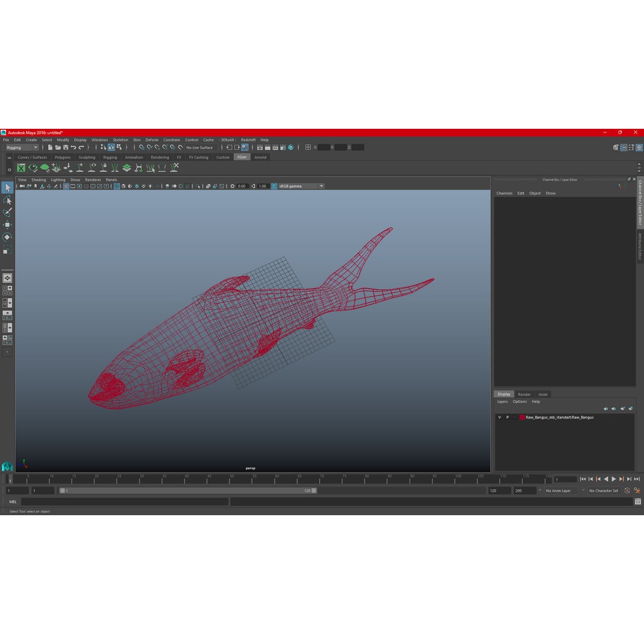644x644 pixels.
Task: Switch to the Arnold shelf tab
Action: (261, 157)
